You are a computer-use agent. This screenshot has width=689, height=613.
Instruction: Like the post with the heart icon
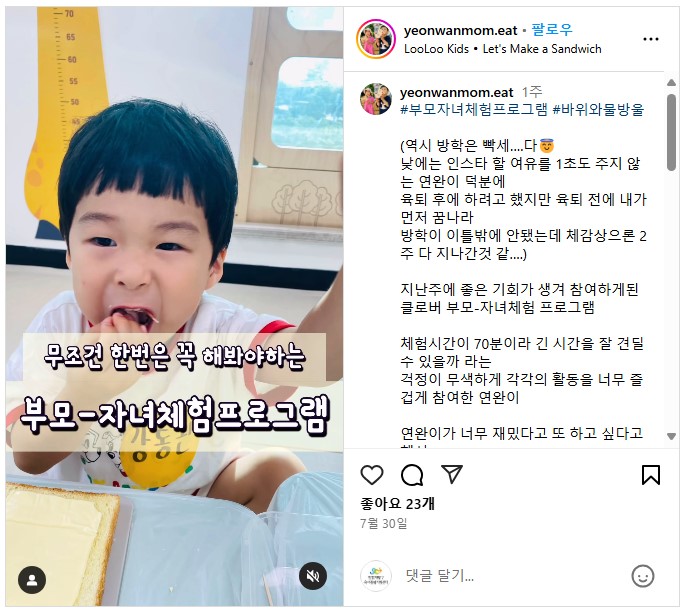[372, 475]
